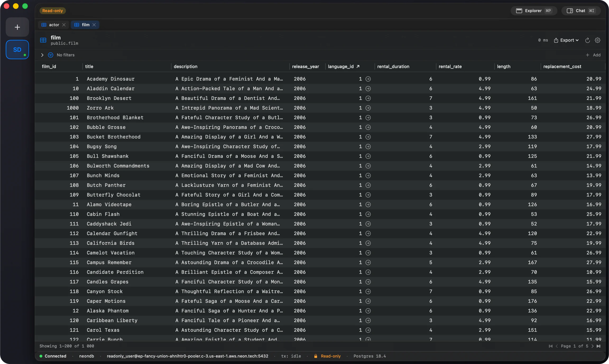Follow foreign key link in Calendar Gunfight row
Viewport: 609px width, 364px height.
click(x=368, y=233)
